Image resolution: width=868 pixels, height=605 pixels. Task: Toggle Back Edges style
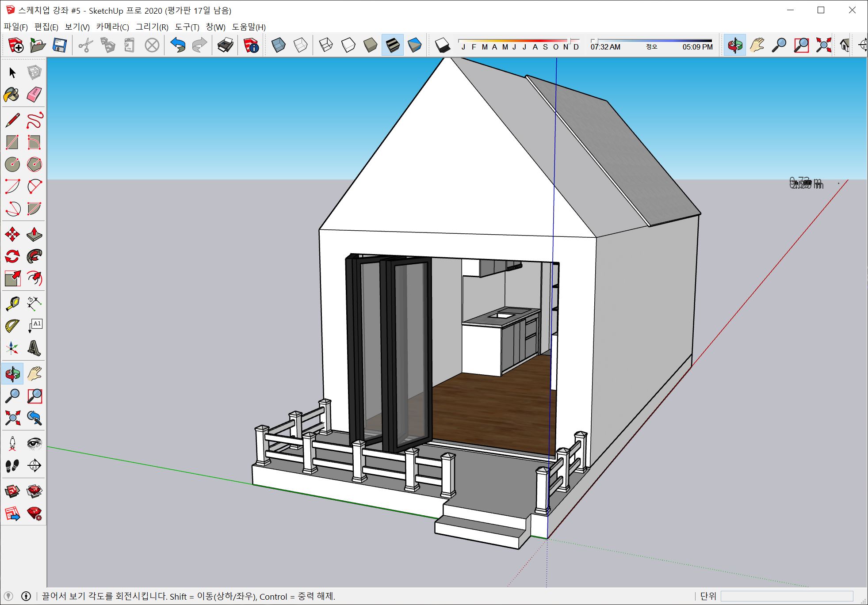(x=300, y=45)
